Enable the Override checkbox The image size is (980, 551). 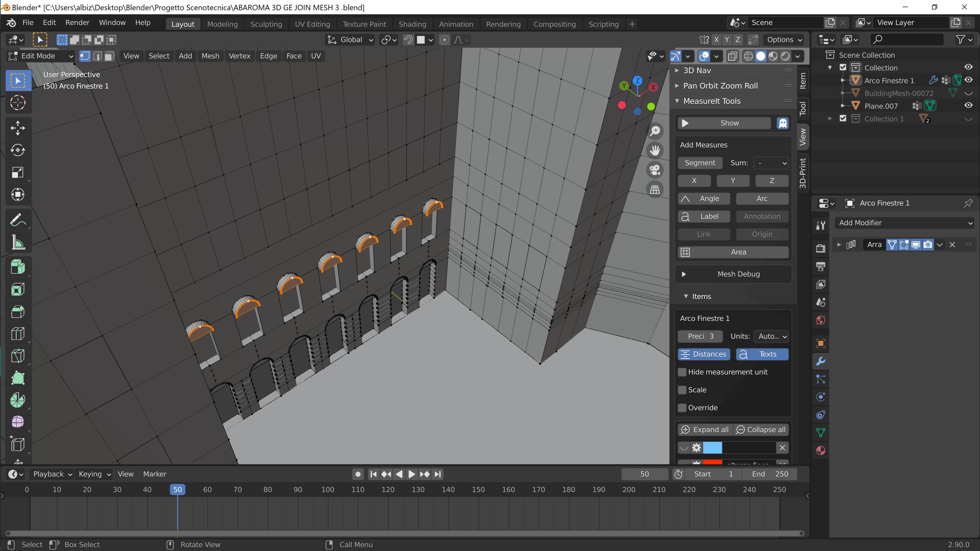point(682,408)
